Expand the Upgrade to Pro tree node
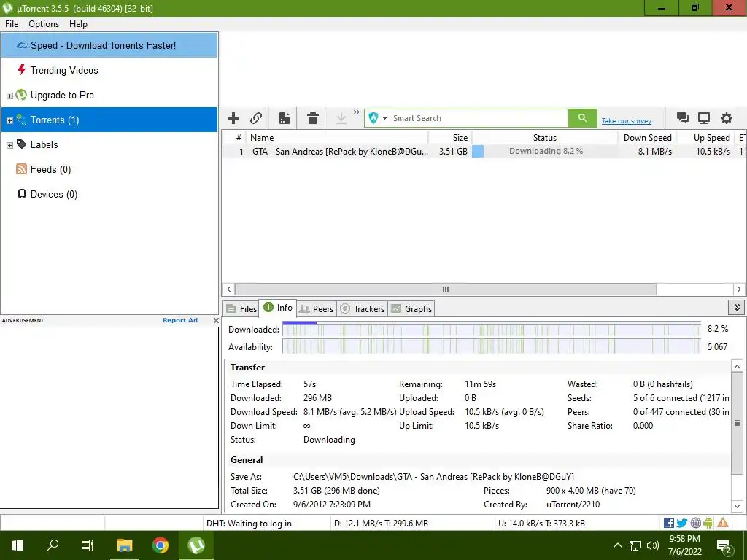The width and height of the screenshot is (747, 560). (x=9, y=96)
